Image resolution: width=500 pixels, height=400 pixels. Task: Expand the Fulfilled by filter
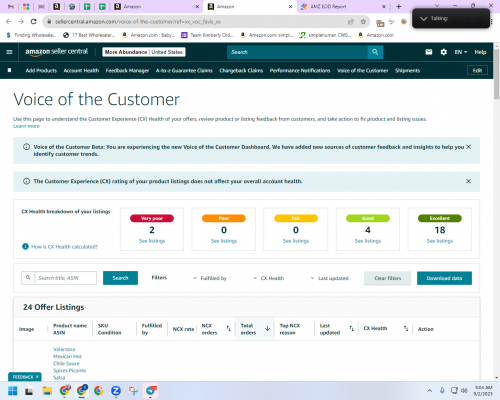(x=210, y=278)
